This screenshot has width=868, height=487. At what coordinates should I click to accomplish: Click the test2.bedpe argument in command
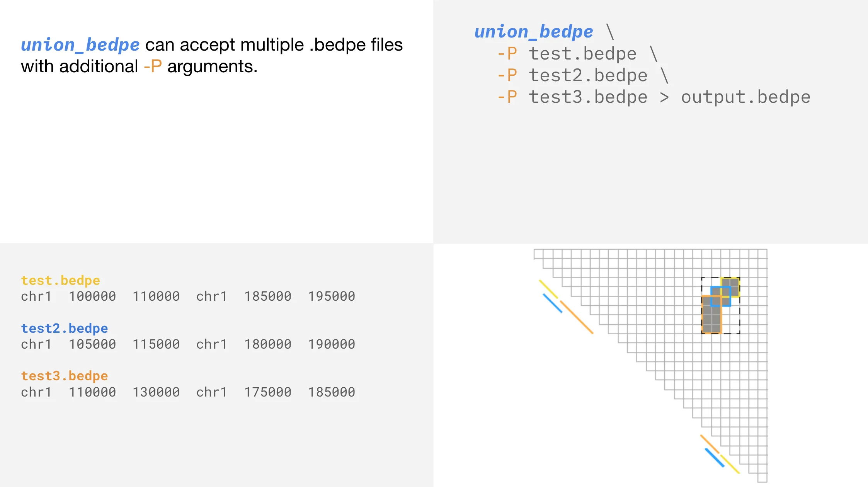coord(588,76)
